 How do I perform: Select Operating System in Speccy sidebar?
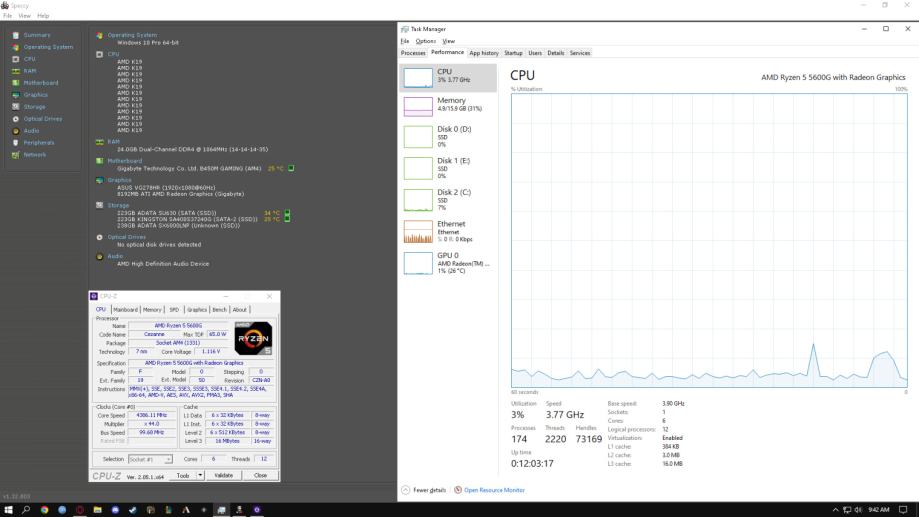click(x=48, y=47)
